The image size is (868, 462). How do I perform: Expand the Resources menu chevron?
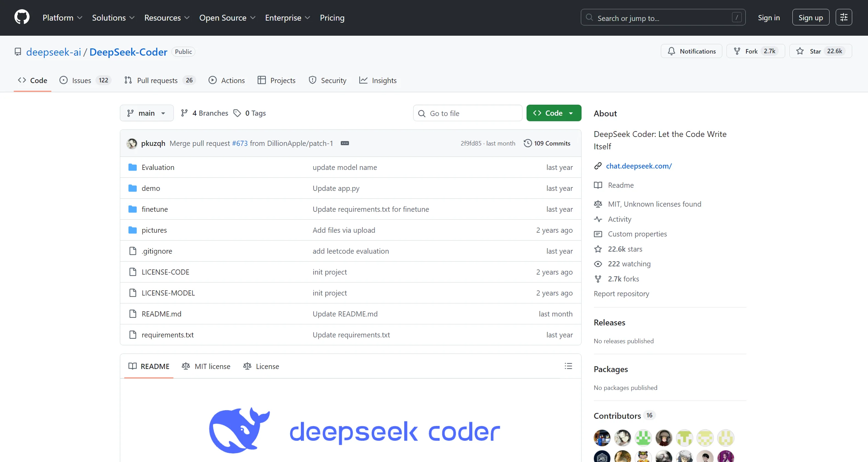tap(187, 18)
